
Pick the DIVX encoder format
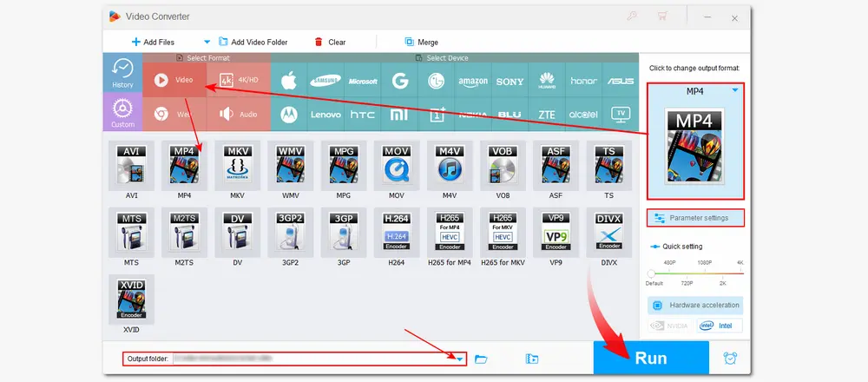609,233
